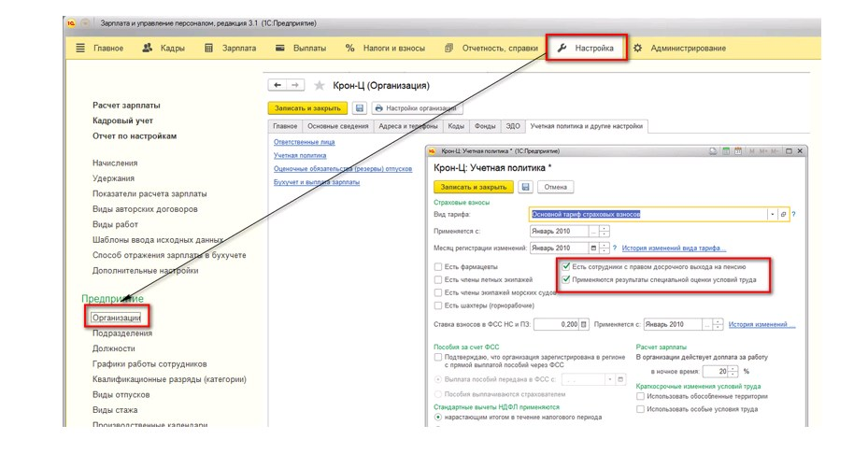Click ellipsis selector in first Применяется с field
The image size is (868, 468).
(x=594, y=232)
